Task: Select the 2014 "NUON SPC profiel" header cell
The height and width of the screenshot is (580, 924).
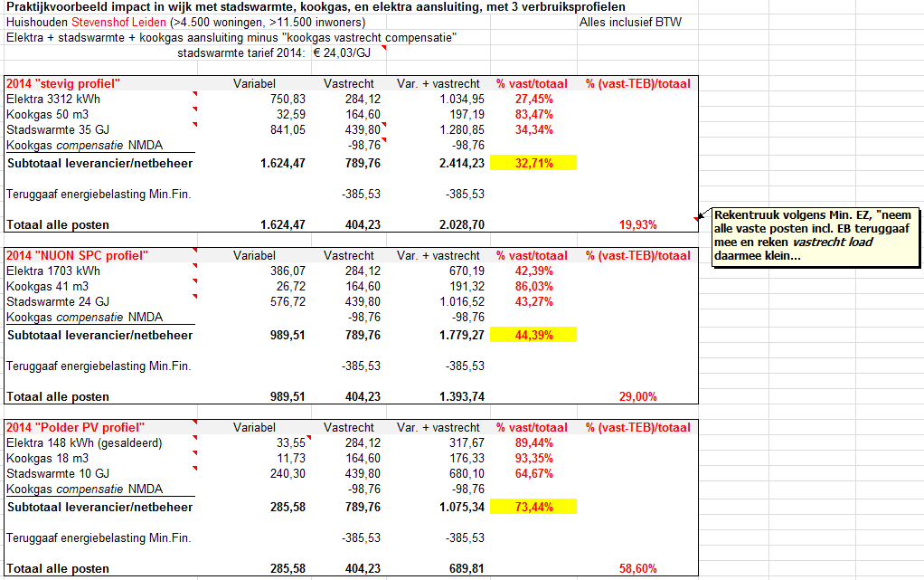Action: pos(77,255)
